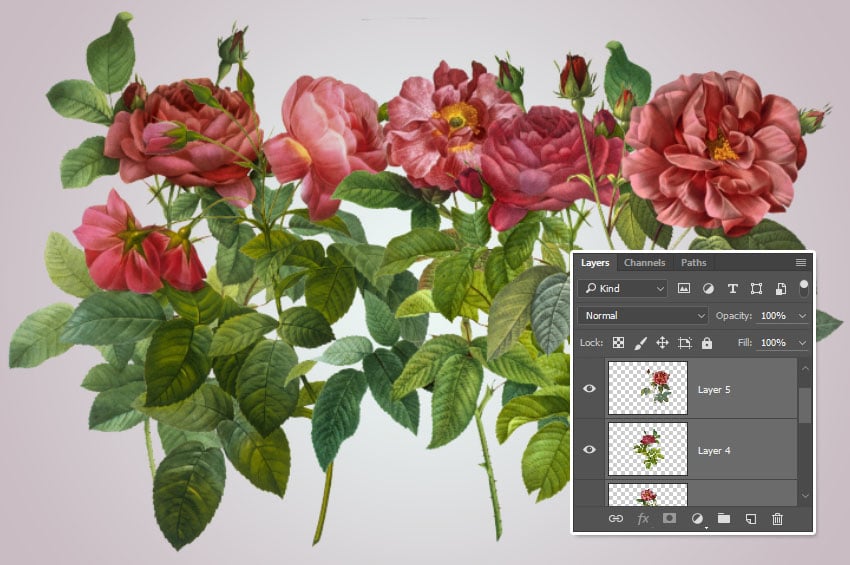The image size is (850, 565).
Task: Click the Fill 100% value field
Action: 776,343
